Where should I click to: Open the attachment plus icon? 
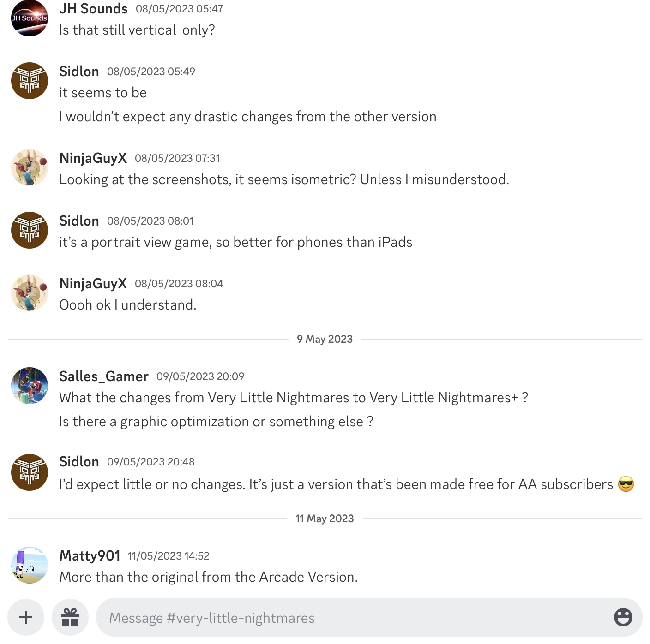click(x=25, y=617)
